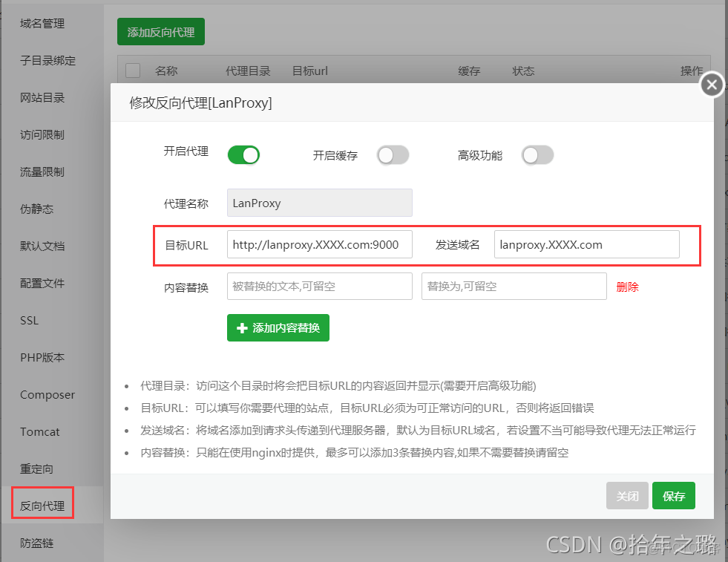Click the 替换为 input field

pos(514,286)
